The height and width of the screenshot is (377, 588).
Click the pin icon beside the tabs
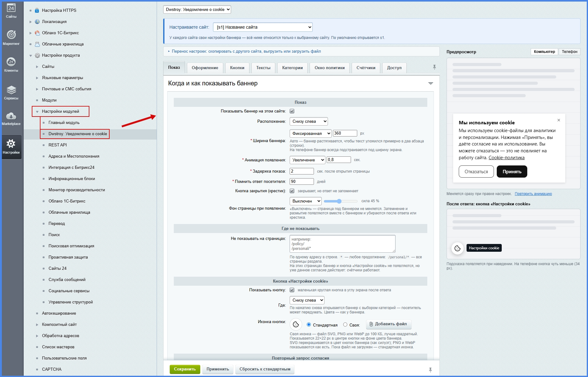click(x=434, y=67)
